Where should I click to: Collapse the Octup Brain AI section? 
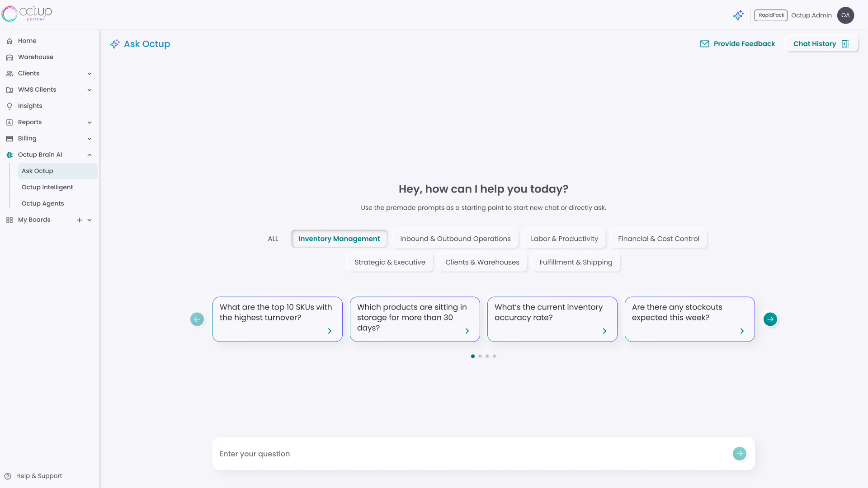90,155
